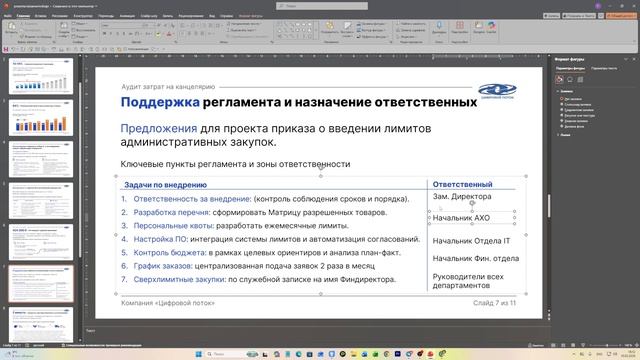Click the font color icon
640x360 pixels.
pyautogui.click(x=169, y=34)
